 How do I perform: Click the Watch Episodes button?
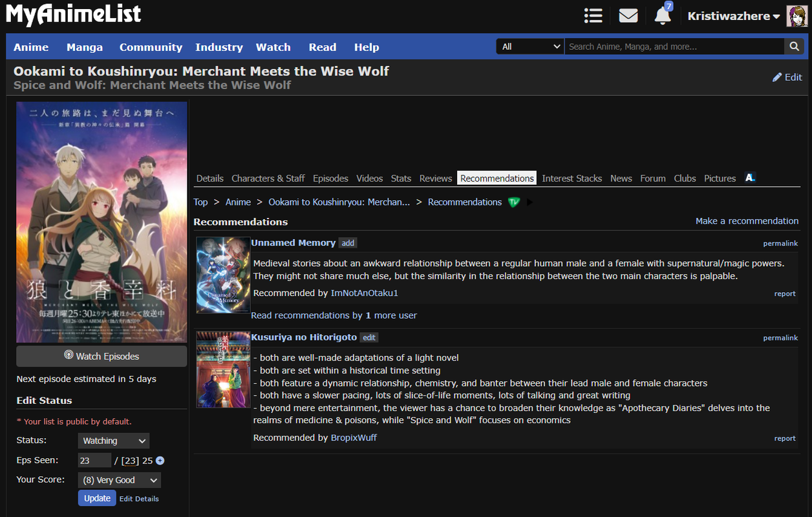[x=101, y=356]
